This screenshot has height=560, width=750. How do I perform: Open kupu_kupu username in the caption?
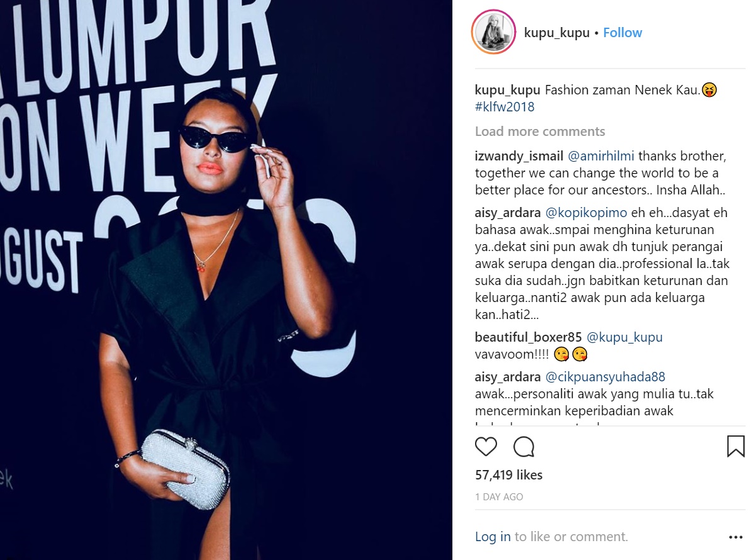click(x=507, y=90)
